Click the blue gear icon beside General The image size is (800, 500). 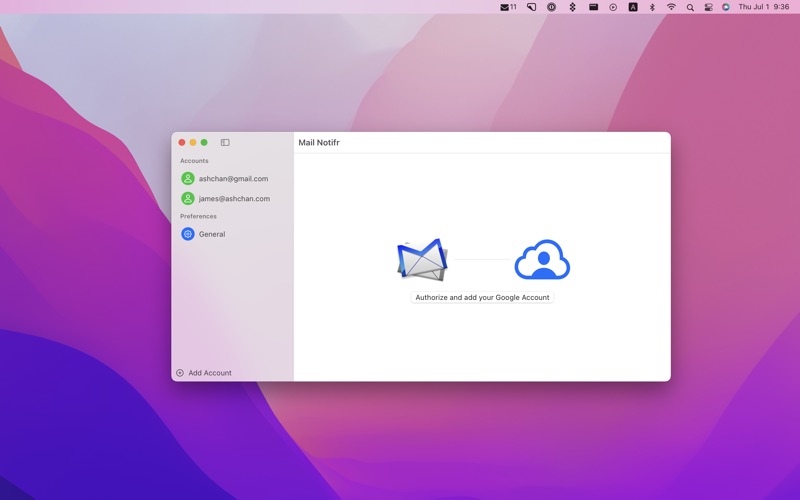coord(188,234)
